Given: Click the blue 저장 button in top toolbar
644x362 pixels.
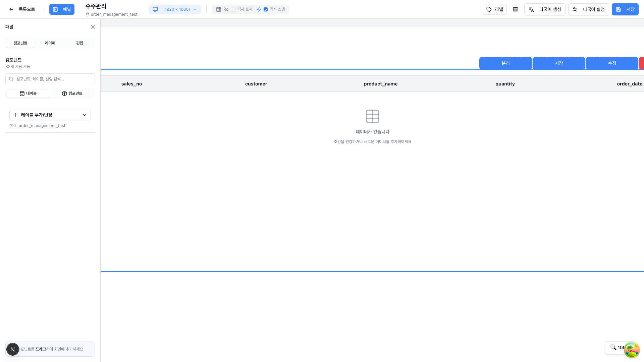Looking at the screenshot, I should (625, 9).
